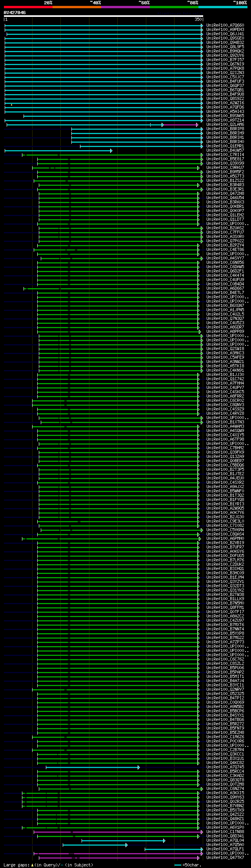This screenshot has height=868, width=251.
Task: Click the UniRef100_B4UW57 label
Action: pyautogui.click(x=225, y=151)
